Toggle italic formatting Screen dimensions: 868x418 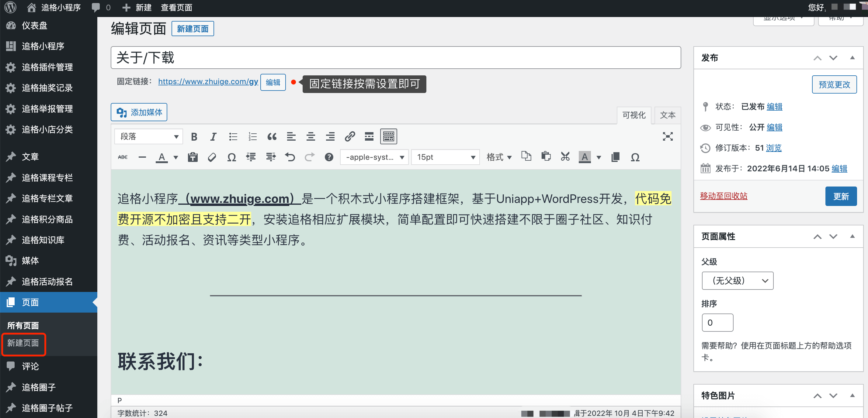(x=213, y=137)
